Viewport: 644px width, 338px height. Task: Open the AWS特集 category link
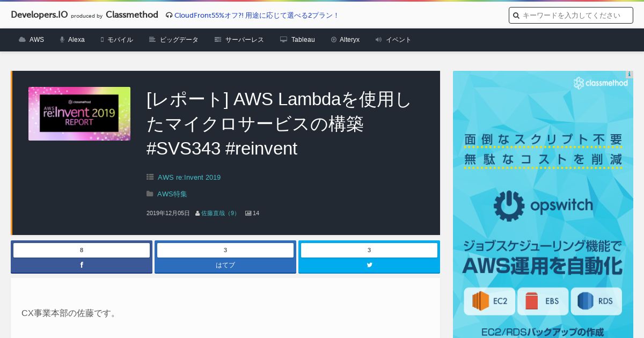[172, 194]
